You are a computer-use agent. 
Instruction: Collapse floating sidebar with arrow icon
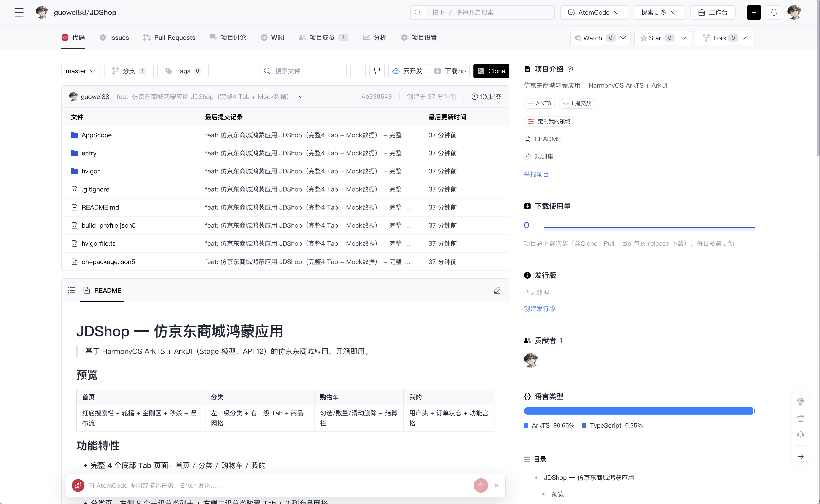(800, 456)
